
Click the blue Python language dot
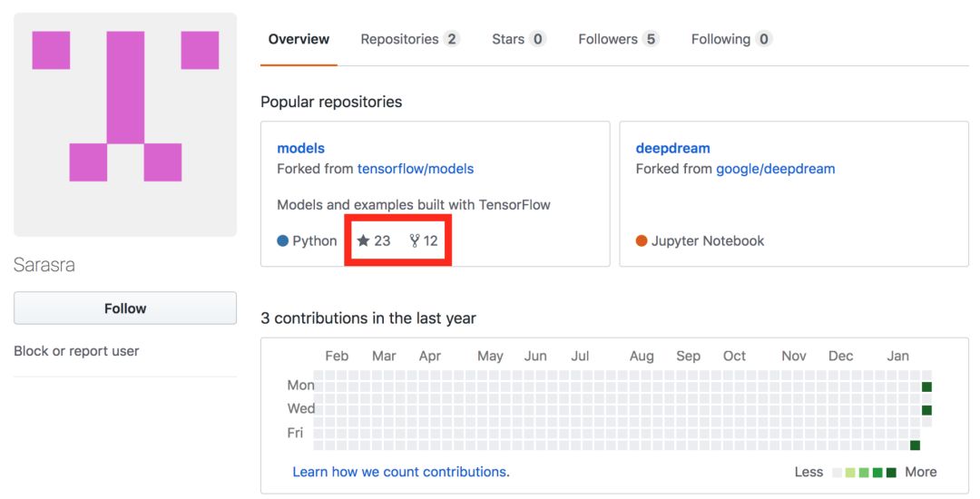point(283,241)
